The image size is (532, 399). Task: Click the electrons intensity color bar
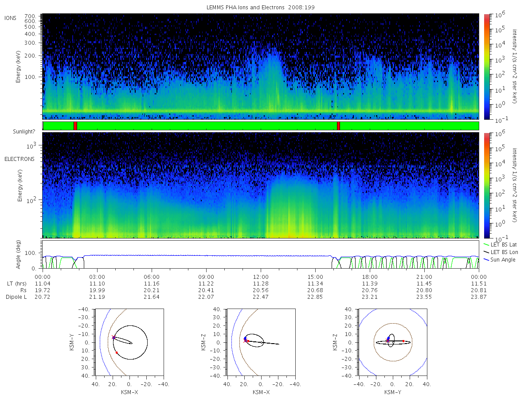click(486, 185)
